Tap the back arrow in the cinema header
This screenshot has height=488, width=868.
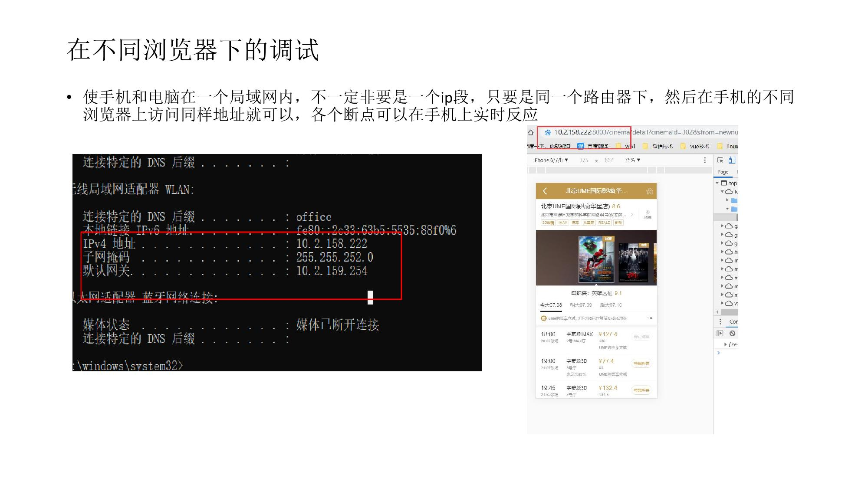click(545, 191)
